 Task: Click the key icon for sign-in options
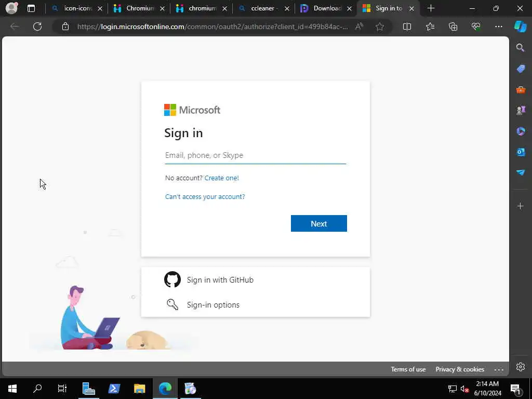(x=172, y=304)
